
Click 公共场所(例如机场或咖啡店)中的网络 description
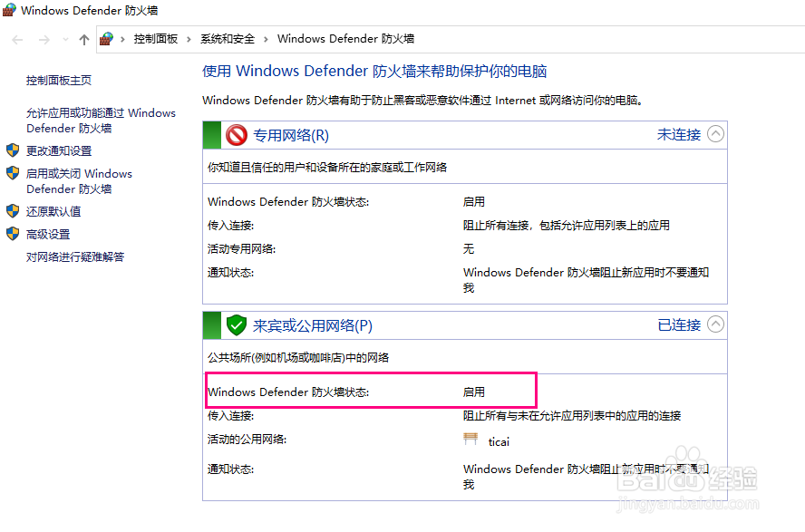pyautogui.click(x=298, y=358)
